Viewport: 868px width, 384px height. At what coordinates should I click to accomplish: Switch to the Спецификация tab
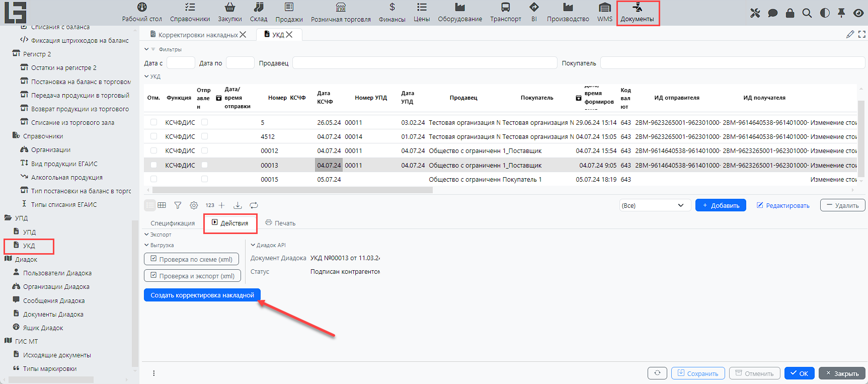(x=173, y=223)
